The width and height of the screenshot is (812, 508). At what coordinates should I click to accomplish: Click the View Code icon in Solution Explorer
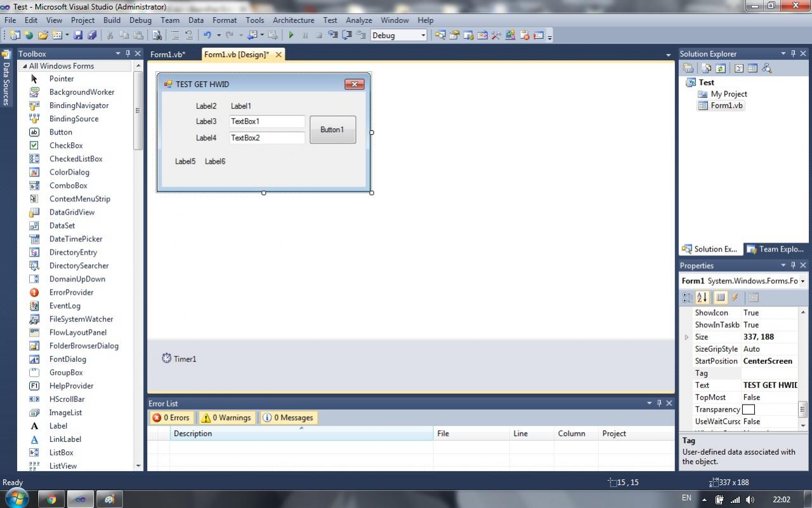739,69
